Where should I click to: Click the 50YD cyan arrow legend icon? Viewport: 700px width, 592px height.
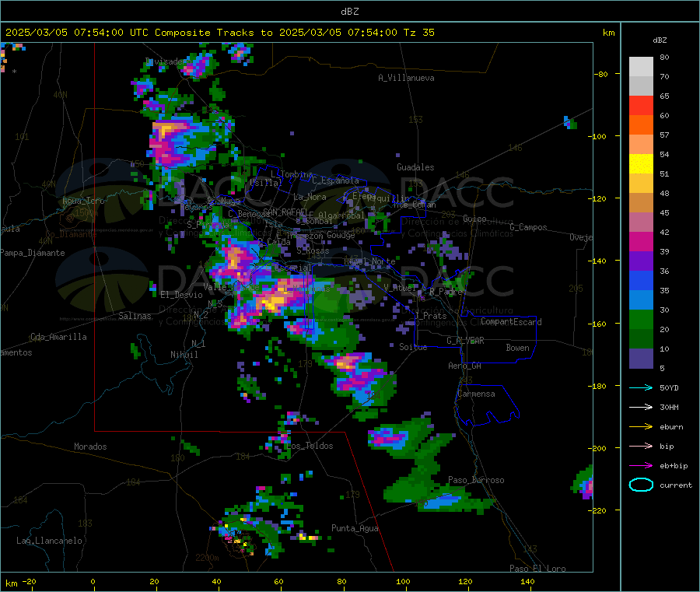click(641, 387)
